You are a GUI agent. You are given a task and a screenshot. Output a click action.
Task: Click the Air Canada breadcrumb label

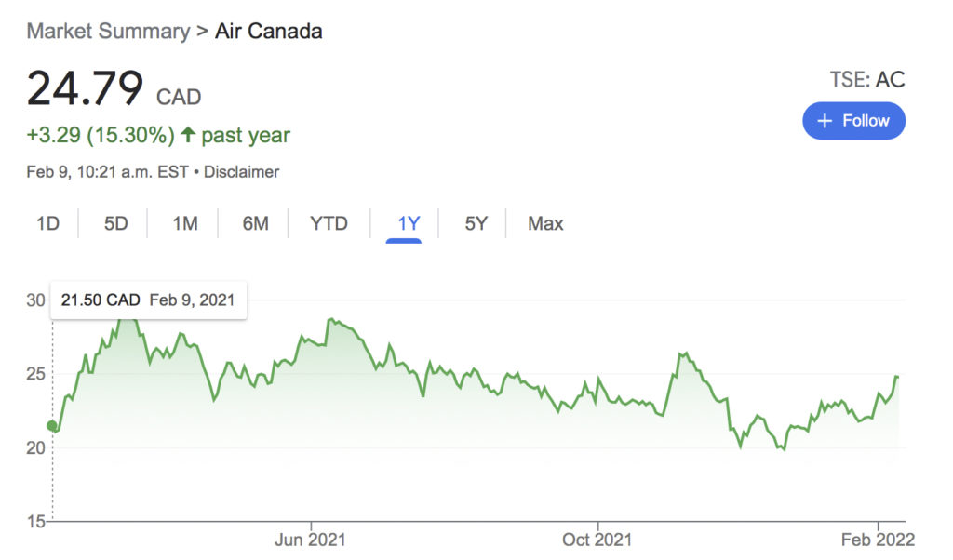[268, 31]
